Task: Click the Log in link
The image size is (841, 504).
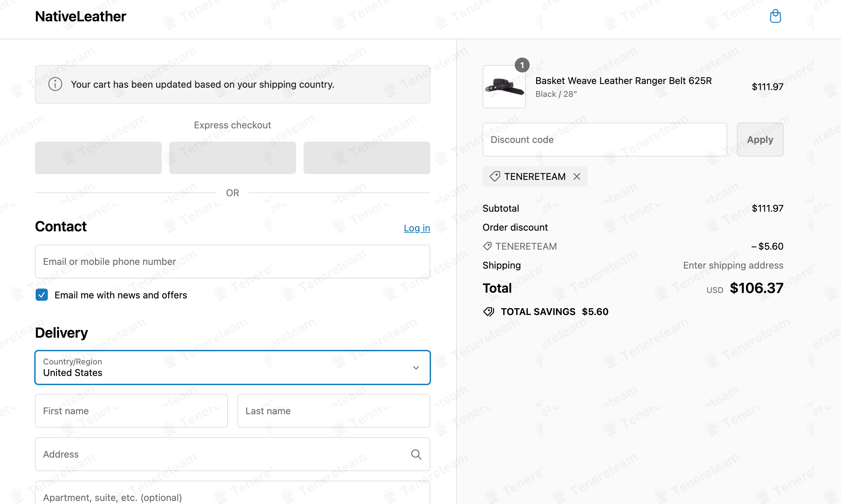Action: (417, 228)
